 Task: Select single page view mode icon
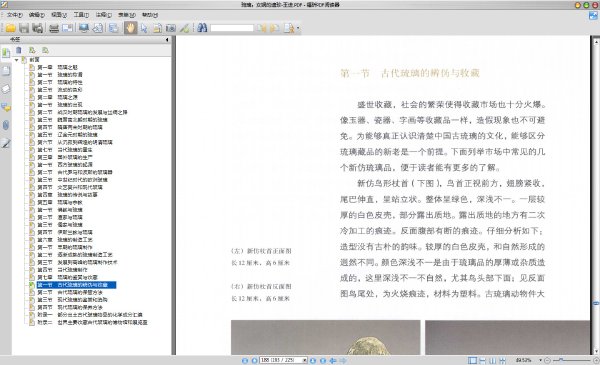tap(472, 360)
